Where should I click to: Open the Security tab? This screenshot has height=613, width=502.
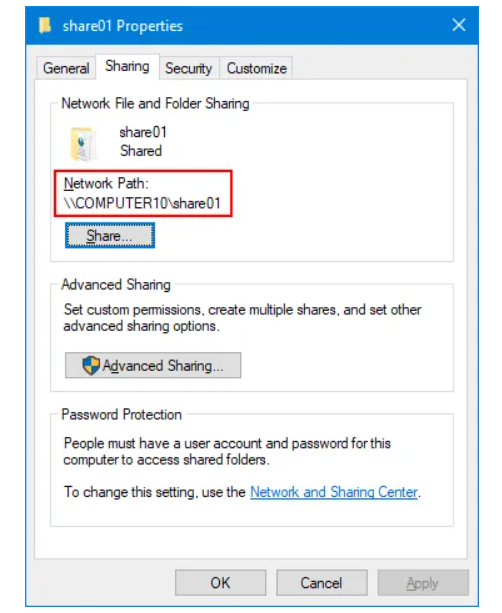(188, 68)
